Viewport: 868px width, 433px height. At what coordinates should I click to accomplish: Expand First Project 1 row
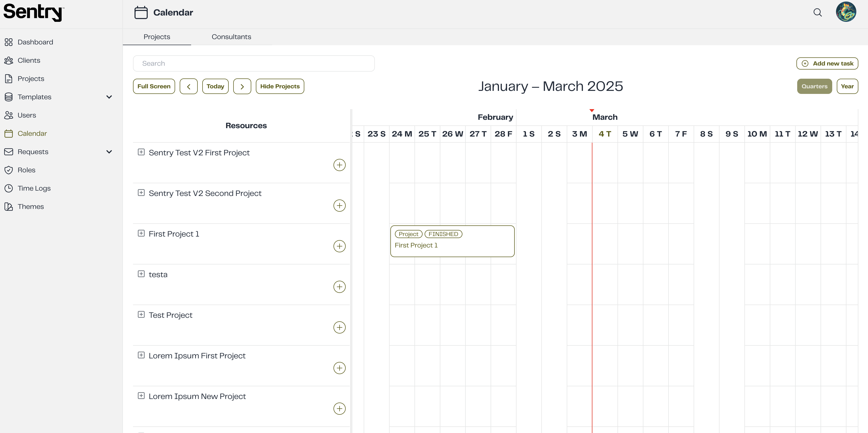pos(141,233)
